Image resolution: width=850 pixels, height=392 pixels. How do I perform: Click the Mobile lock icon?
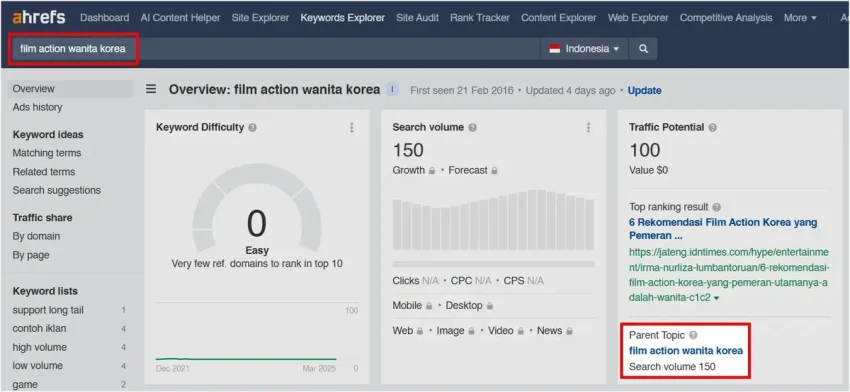tap(429, 306)
